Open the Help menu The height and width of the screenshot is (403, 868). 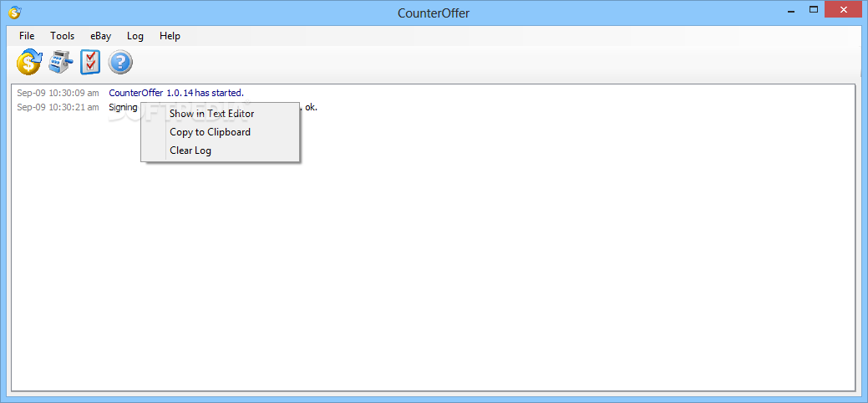pyautogui.click(x=170, y=36)
